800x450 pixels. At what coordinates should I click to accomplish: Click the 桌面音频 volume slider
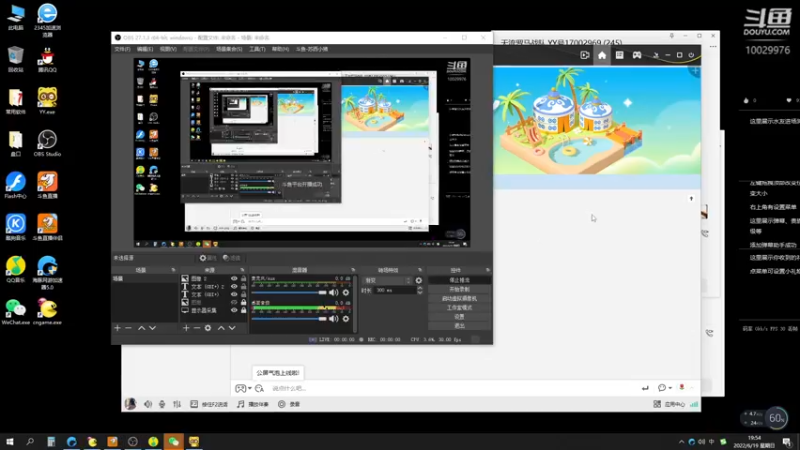pyautogui.click(x=289, y=318)
